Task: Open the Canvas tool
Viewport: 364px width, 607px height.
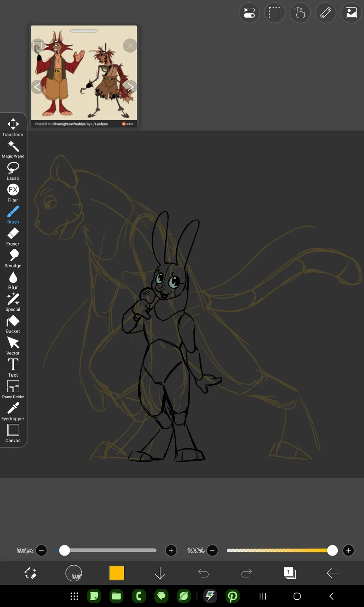Action: pos(13,433)
